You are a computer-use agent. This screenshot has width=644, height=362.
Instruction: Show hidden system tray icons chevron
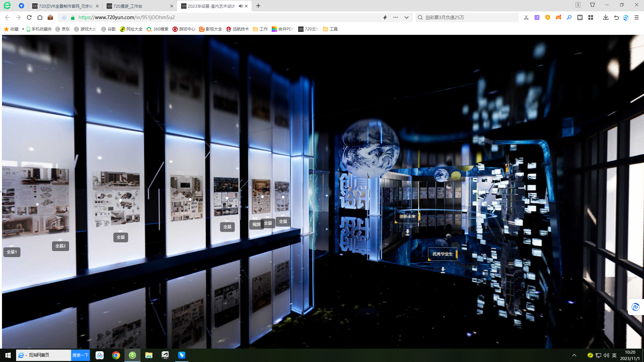tap(574, 355)
